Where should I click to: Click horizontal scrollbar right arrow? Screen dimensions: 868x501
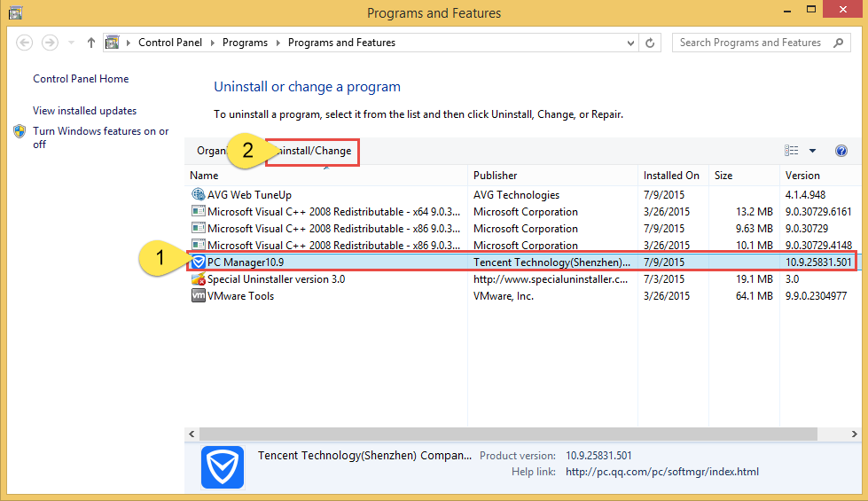pyautogui.click(x=854, y=434)
